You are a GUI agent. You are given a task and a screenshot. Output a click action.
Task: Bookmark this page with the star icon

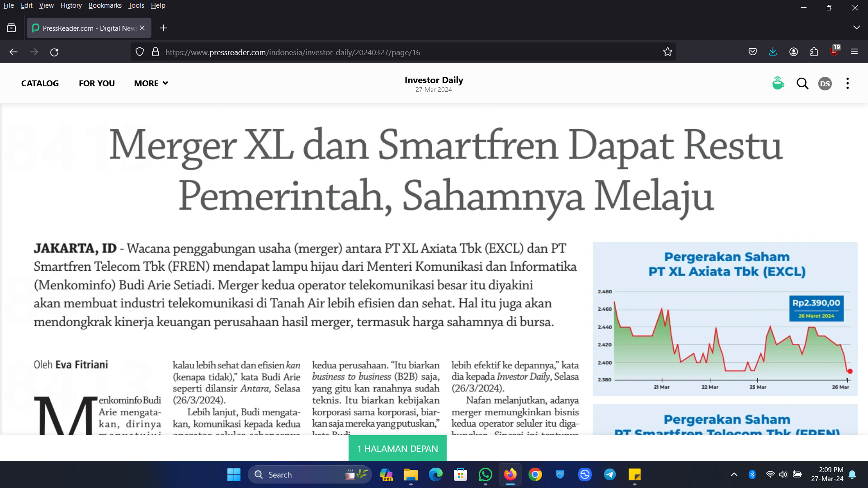coord(668,52)
